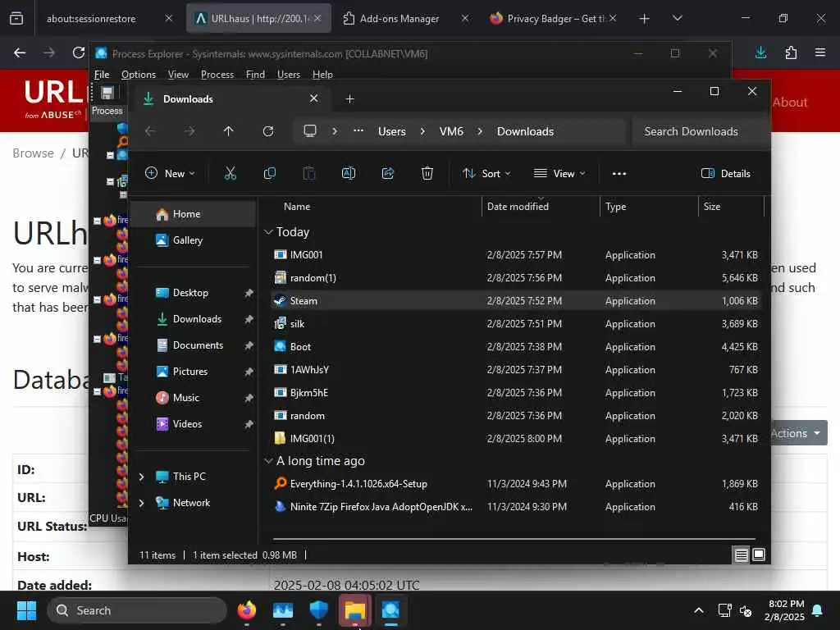Viewport: 840px width, 630px height.
Task: Click the Rename icon in Explorer toolbar
Action: click(x=348, y=173)
